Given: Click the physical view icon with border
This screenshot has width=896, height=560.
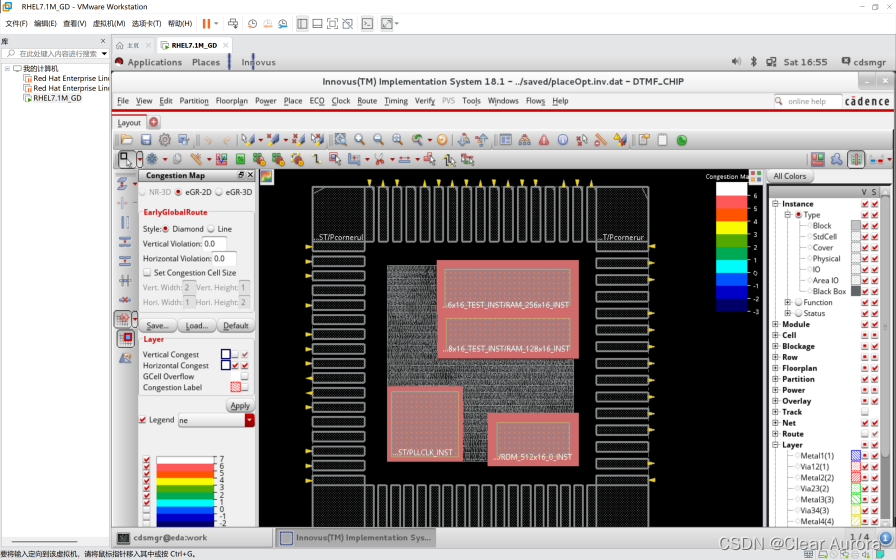Looking at the screenshot, I should pos(856,159).
